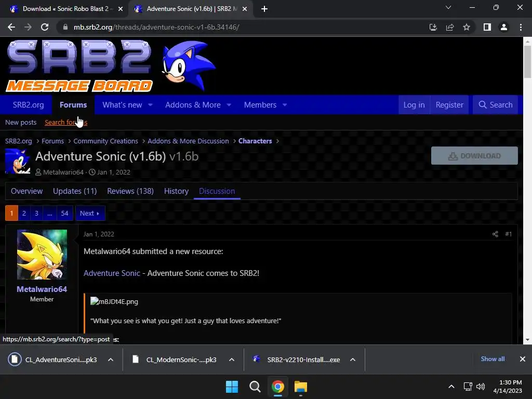Image resolution: width=532 pixels, height=399 pixels.
Task: Open the What's new nav link
Action: pyautogui.click(x=122, y=105)
